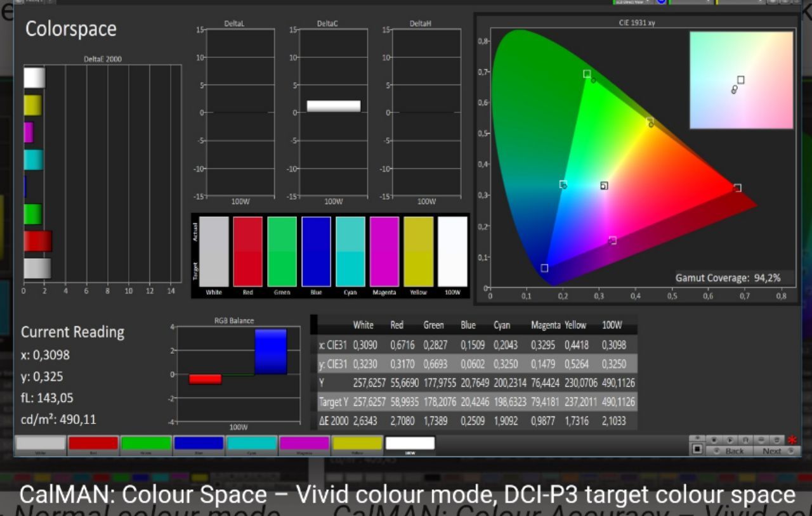Click the red primary target square on CIE diagram

click(x=737, y=188)
